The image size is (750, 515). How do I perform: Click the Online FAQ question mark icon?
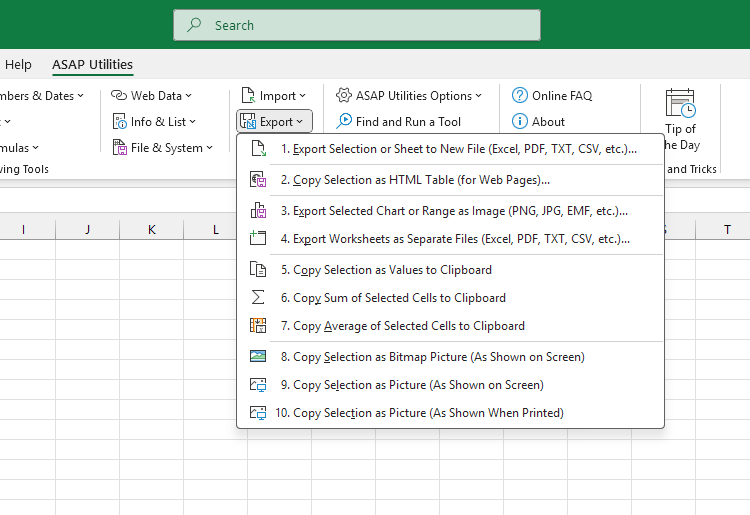tap(520, 95)
